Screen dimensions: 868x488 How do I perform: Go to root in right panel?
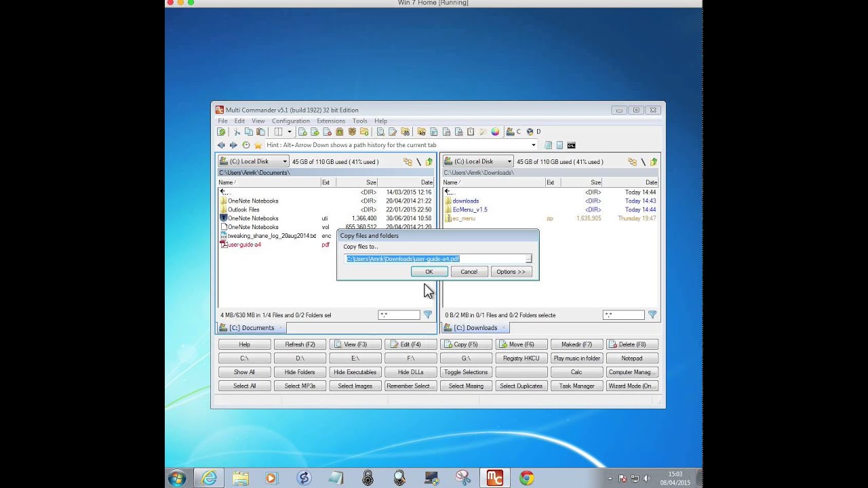(x=643, y=161)
